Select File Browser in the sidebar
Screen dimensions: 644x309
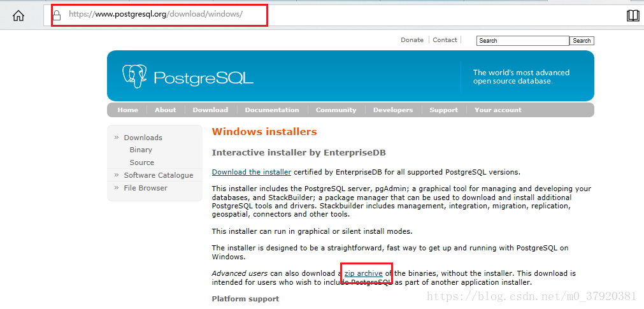[145, 188]
